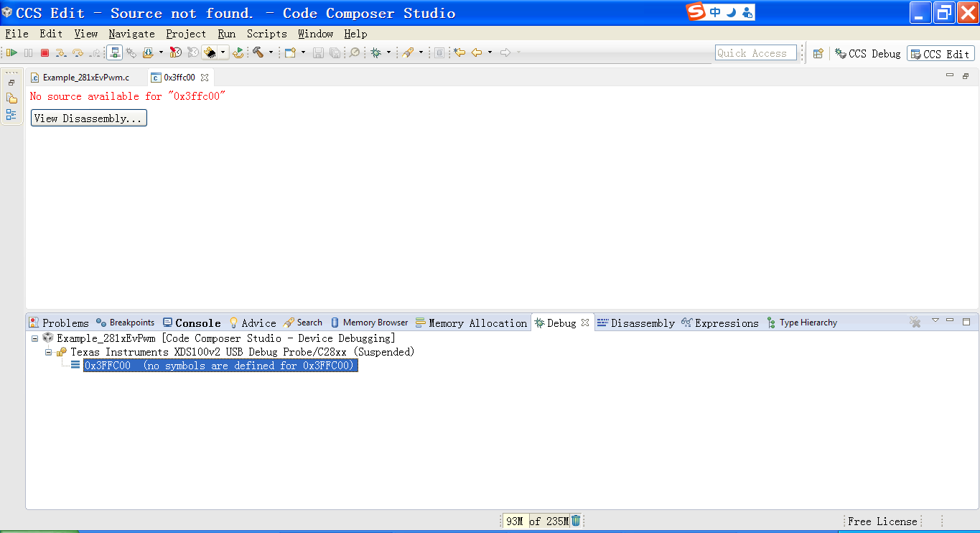Click the View Disassembly... button
Image resolution: width=980 pixels, height=533 pixels.
pyautogui.click(x=89, y=119)
